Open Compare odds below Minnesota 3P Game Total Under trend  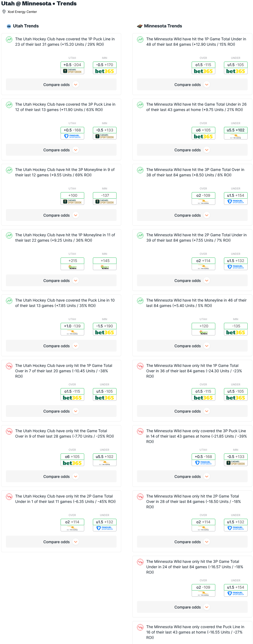pos(192,607)
